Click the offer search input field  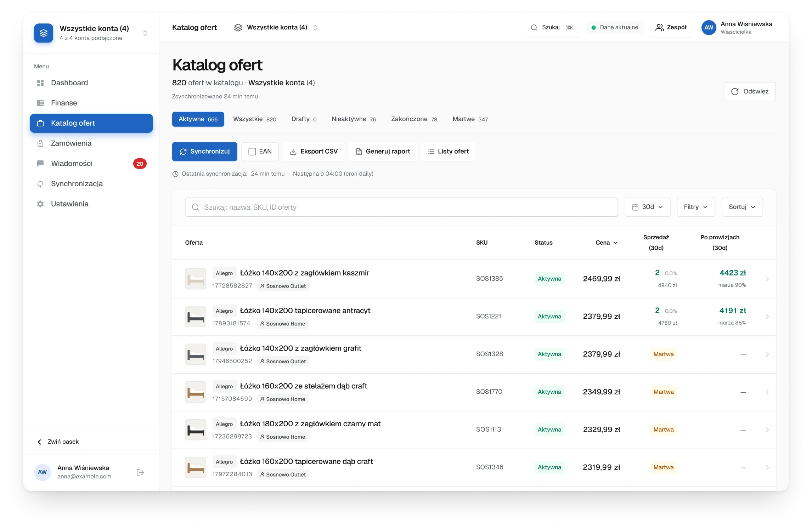(x=401, y=207)
